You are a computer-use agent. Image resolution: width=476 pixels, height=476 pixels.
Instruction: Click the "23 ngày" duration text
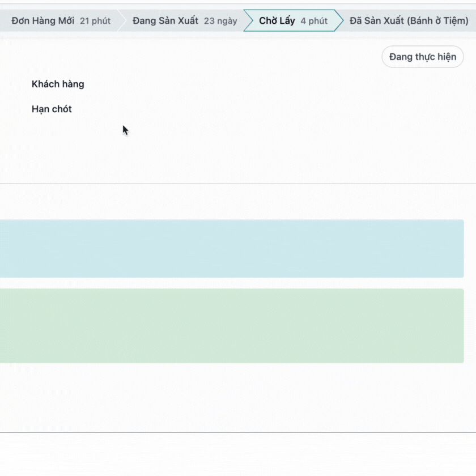point(220,21)
